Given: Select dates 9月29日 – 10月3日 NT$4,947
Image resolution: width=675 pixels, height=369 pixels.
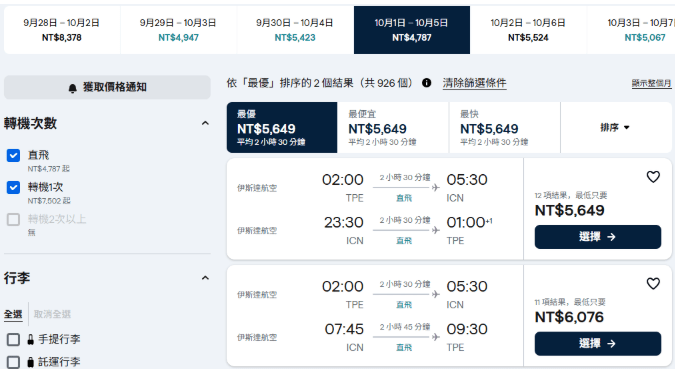Looking at the screenshot, I should (178, 30).
